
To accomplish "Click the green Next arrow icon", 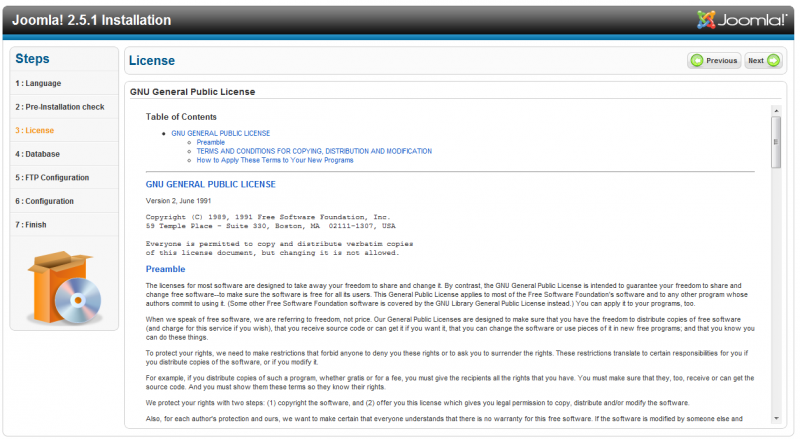I will [x=773, y=61].
